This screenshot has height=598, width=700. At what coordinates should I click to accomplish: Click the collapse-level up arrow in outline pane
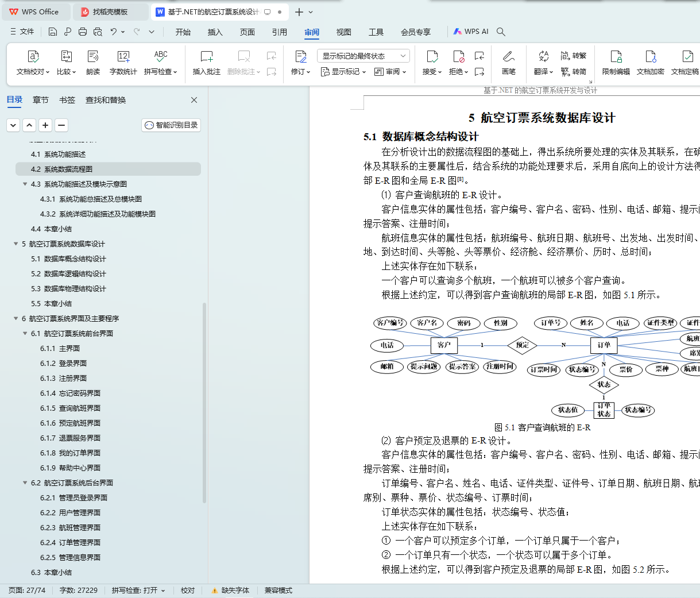pyautogui.click(x=29, y=125)
